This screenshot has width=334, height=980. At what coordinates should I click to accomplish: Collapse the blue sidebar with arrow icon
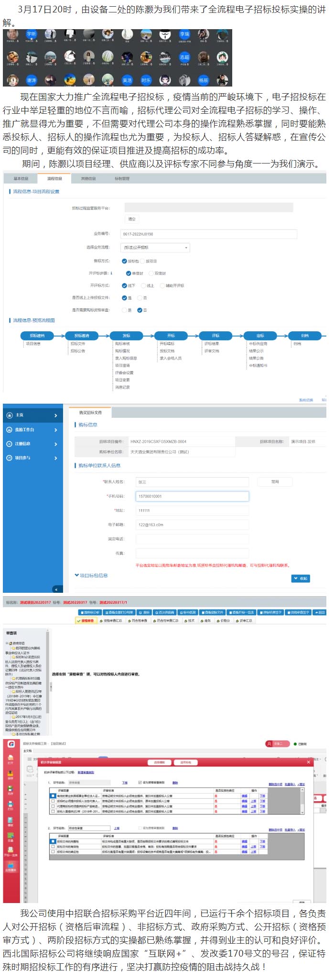point(56,589)
